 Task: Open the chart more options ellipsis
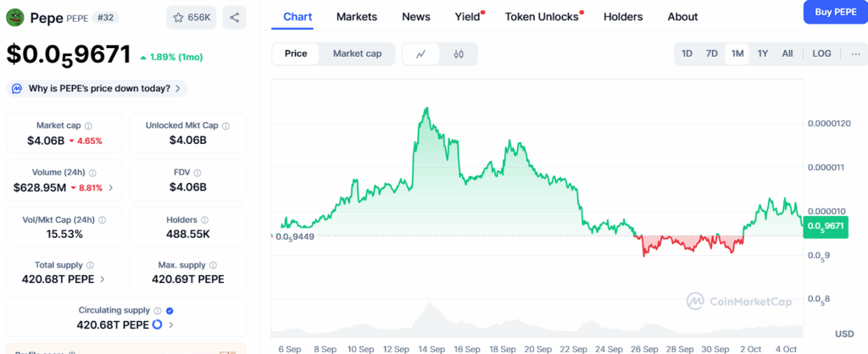point(854,53)
